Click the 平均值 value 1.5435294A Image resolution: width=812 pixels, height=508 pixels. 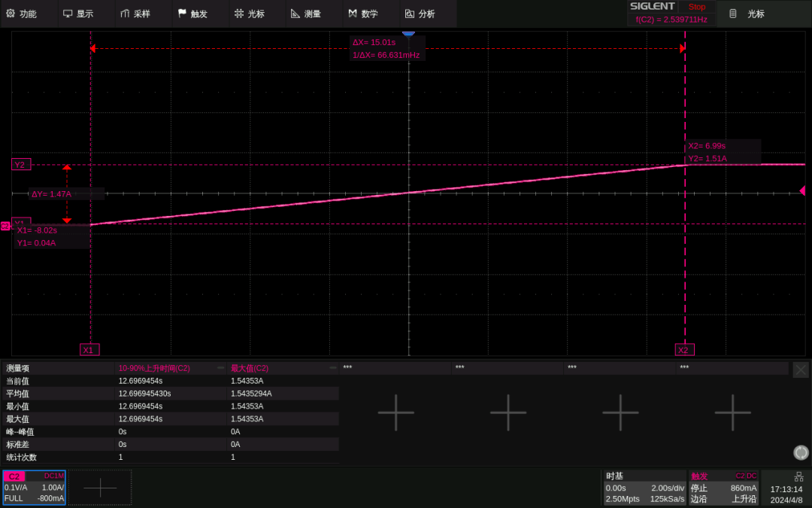pos(251,394)
